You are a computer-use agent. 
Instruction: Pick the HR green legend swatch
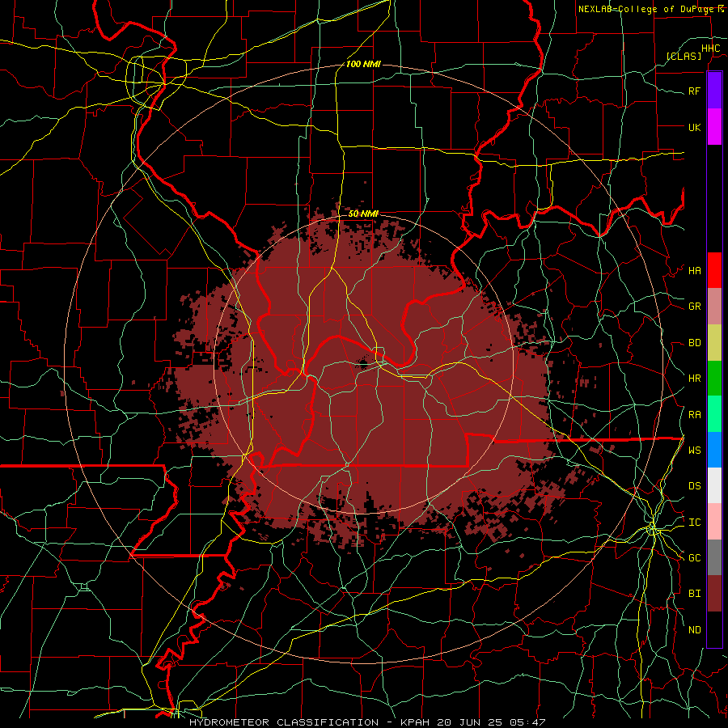coord(714,378)
